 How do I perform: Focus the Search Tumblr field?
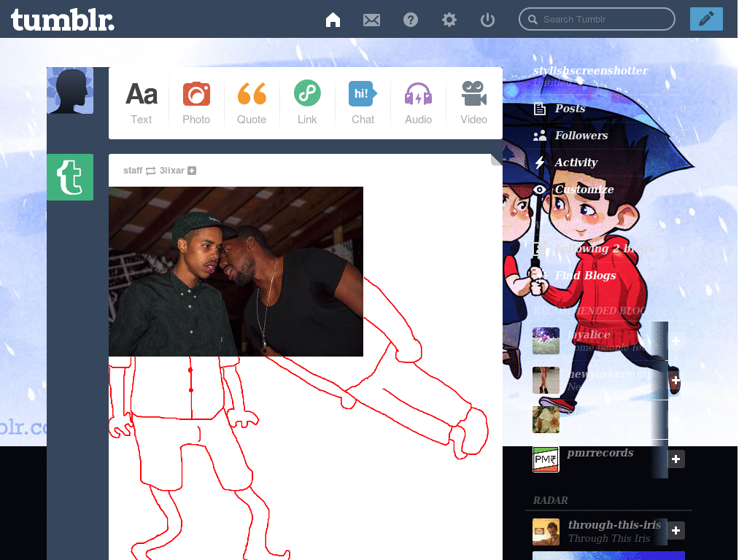click(x=597, y=19)
